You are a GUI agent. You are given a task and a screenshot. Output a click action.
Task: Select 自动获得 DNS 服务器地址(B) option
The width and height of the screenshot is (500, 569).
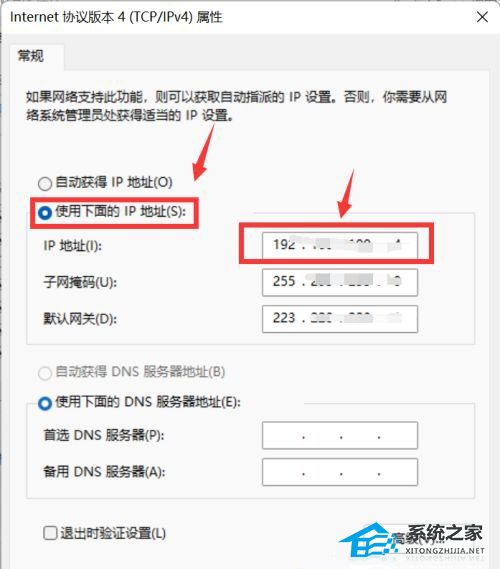click(x=45, y=373)
